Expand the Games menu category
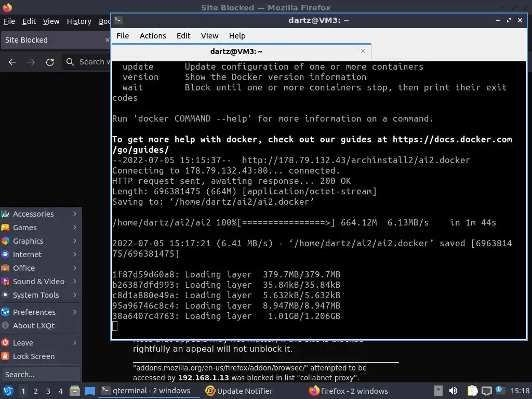 tap(41, 228)
